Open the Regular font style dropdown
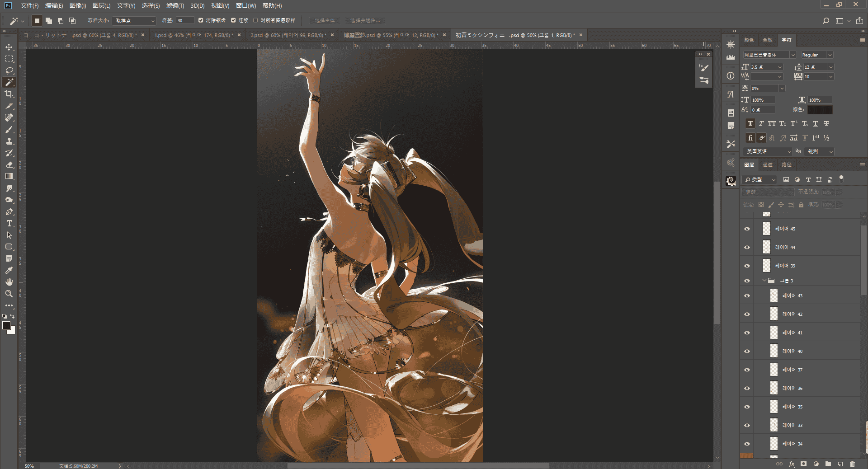 pyautogui.click(x=816, y=55)
